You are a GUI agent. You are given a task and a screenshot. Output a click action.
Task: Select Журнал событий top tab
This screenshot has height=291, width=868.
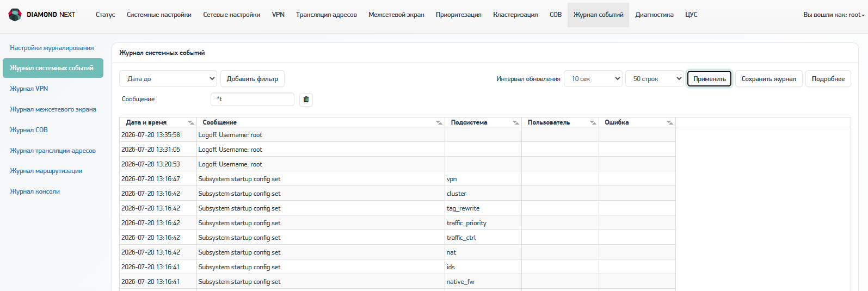(598, 15)
